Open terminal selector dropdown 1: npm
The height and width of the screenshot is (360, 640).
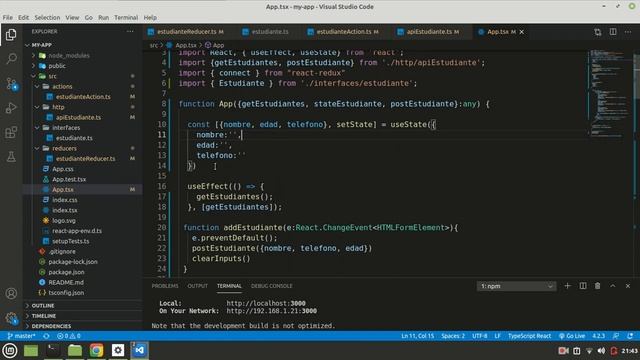[516, 286]
